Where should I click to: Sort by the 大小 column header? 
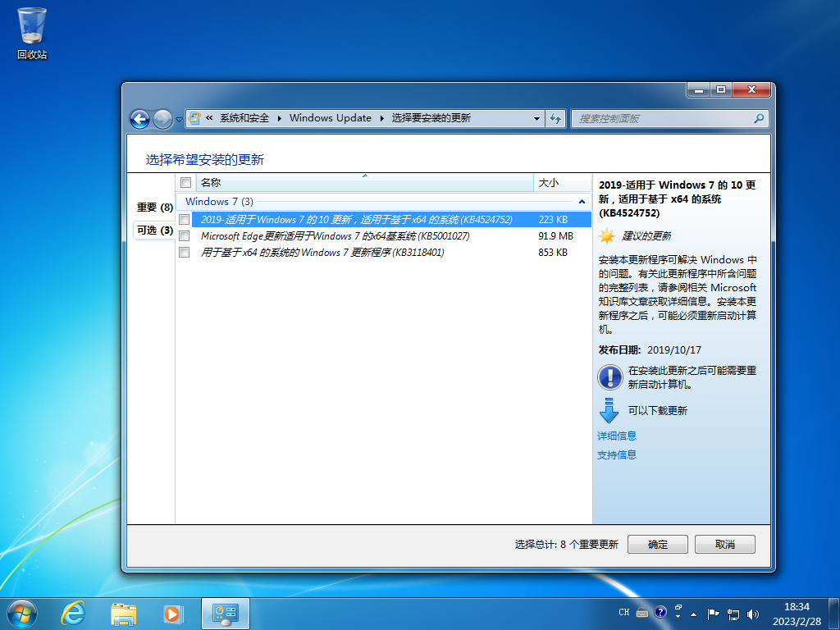point(563,183)
